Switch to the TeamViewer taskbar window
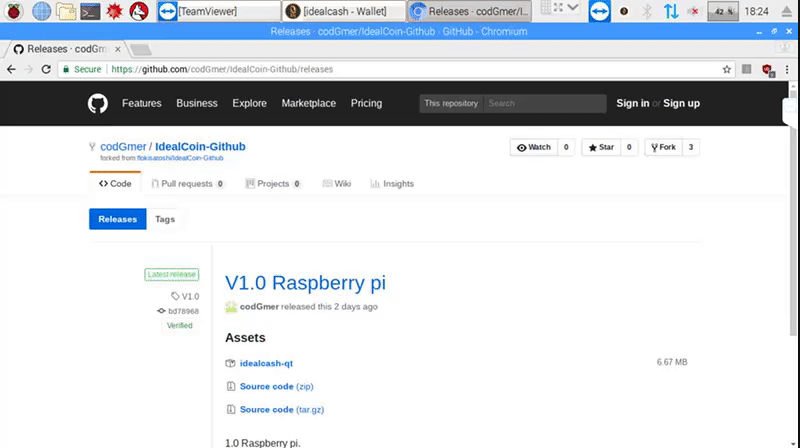This screenshot has height=448, width=800. pos(218,11)
